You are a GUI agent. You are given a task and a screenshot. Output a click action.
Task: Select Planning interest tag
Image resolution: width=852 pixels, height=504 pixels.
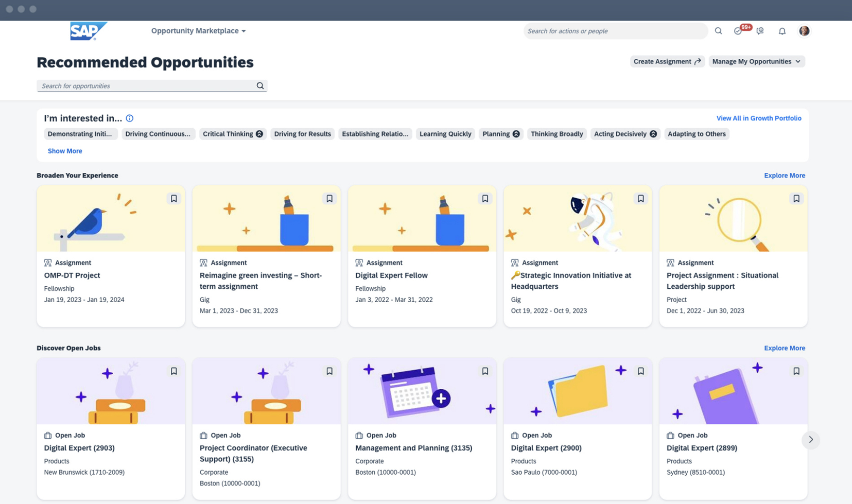501,134
